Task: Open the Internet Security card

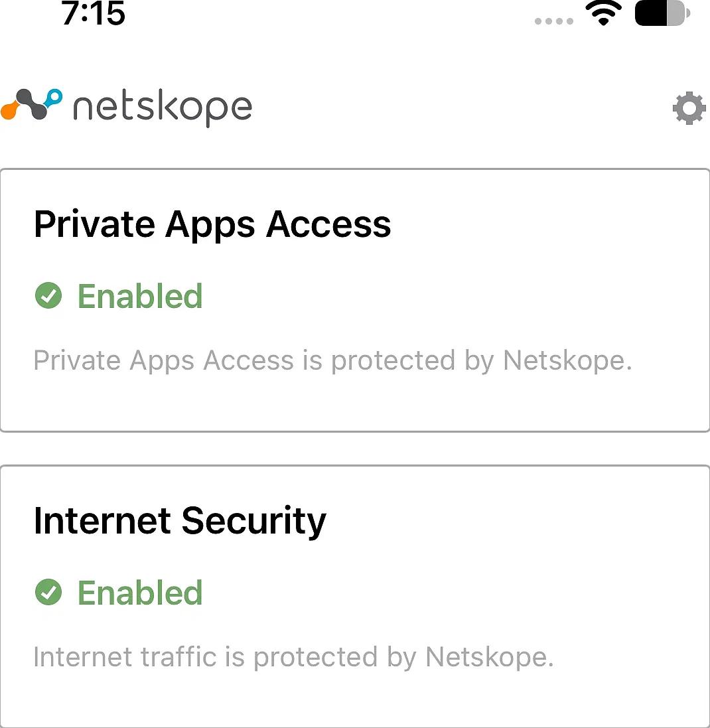Action: pos(355,596)
